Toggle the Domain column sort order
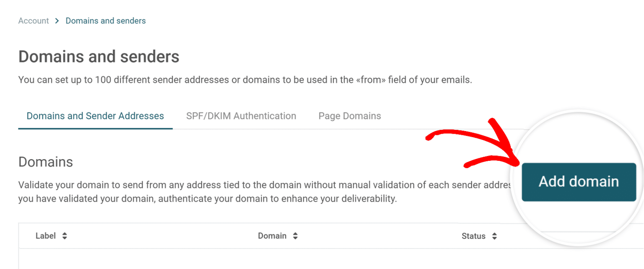Image resolution: width=644 pixels, height=269 pixels. pyautogui.click(x=295, y=235)
